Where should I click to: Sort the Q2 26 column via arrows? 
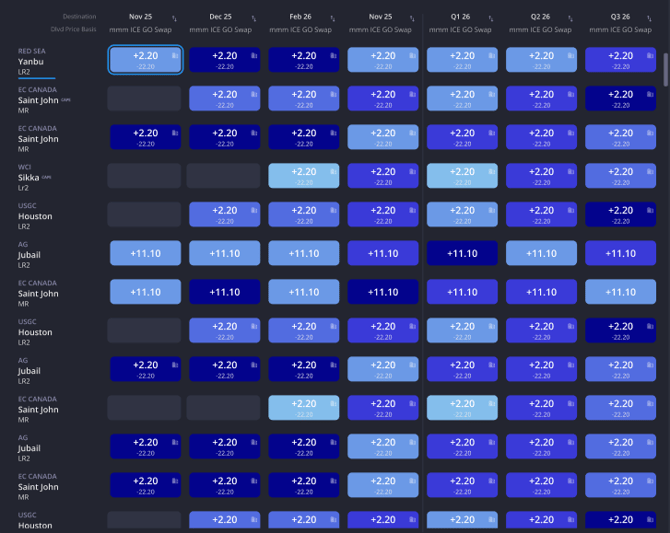click(x=571, y=18)
